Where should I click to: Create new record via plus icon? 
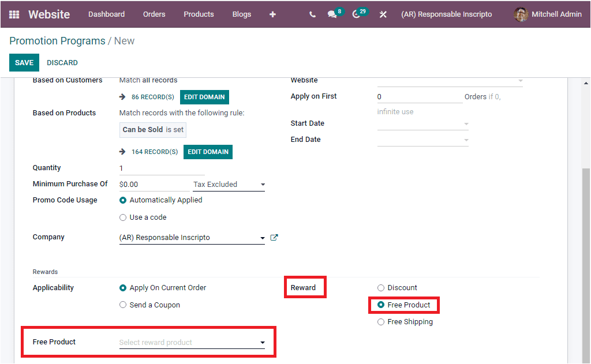click(272, 14)
